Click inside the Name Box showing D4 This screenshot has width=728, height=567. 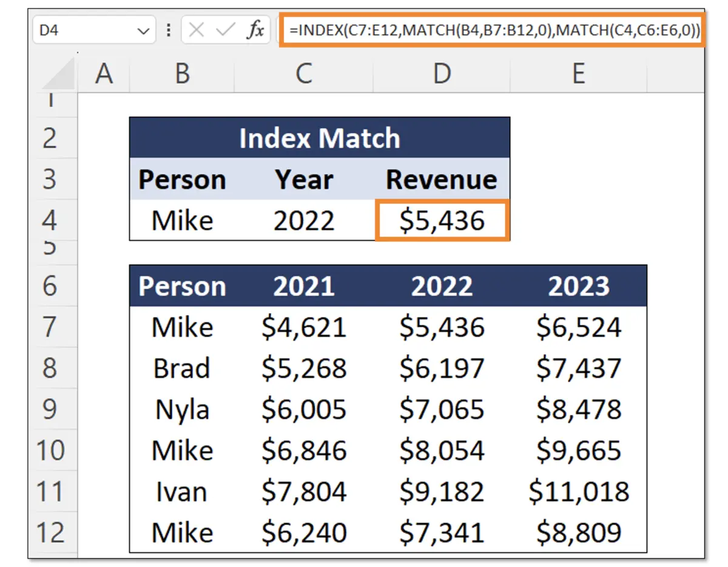(73, 30)
